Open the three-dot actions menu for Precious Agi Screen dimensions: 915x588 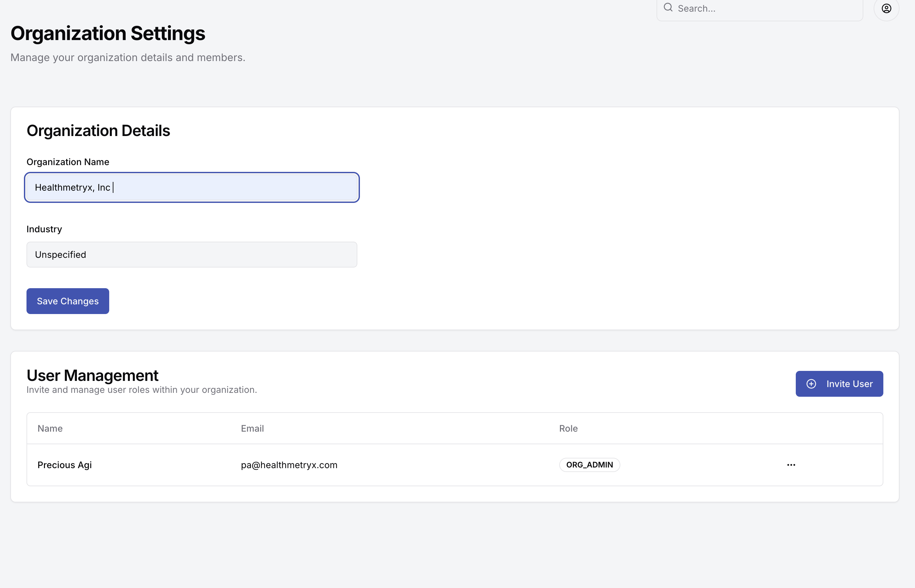pyautogui.click(x=791, y=465)
